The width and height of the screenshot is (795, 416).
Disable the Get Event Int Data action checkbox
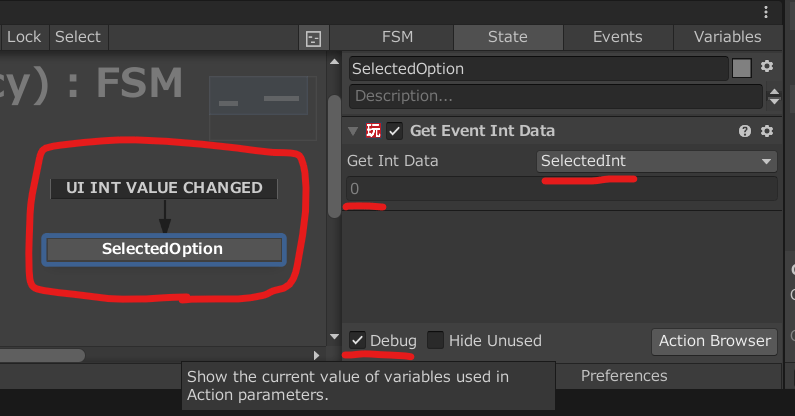tap(395, 131)
